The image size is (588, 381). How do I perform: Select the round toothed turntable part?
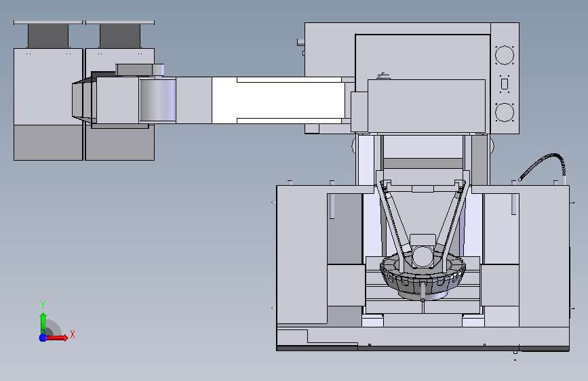click(x=423, y=277)
